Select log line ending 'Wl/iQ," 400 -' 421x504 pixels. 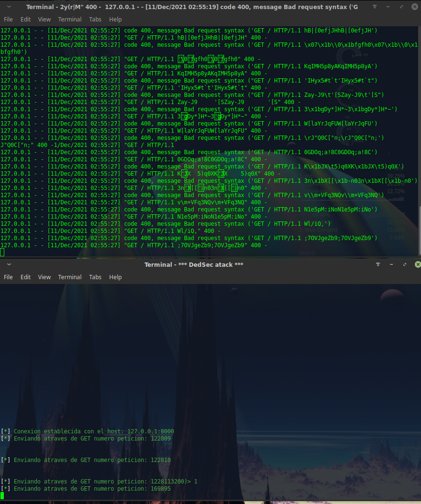111,231
